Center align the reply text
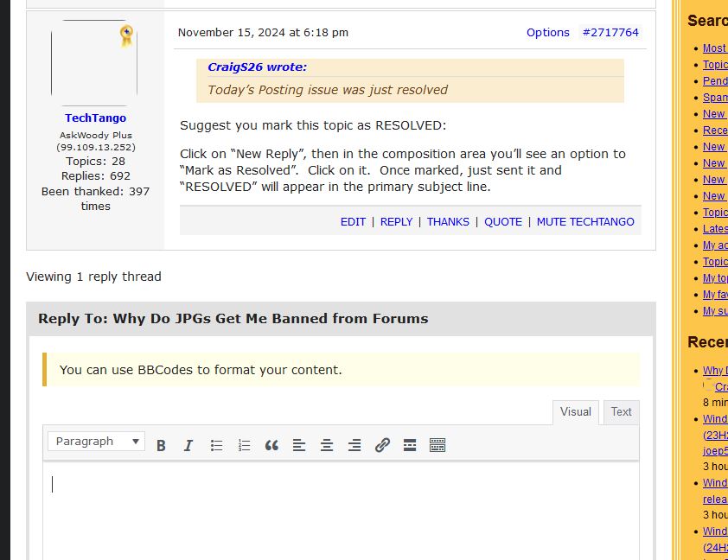The width and height of the screenshot is (728, 560). [x=327, y=445]
